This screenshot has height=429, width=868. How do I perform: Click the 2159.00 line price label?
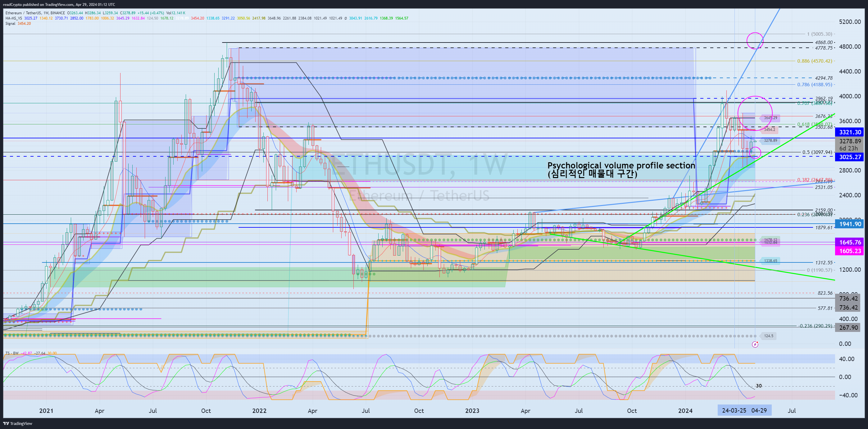coord(824,210)
